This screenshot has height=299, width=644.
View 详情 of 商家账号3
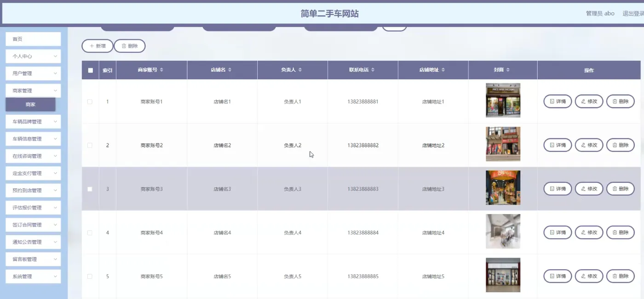558,189
